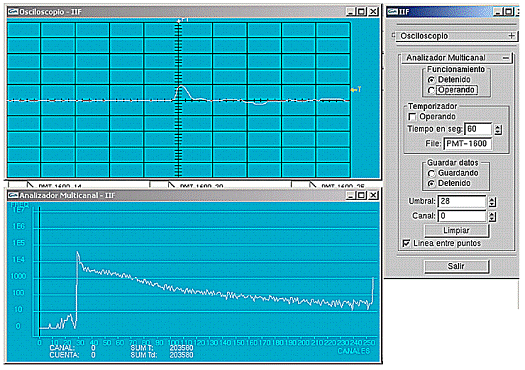Toggle Linea entre puntos checkbox

pos(406,243)
